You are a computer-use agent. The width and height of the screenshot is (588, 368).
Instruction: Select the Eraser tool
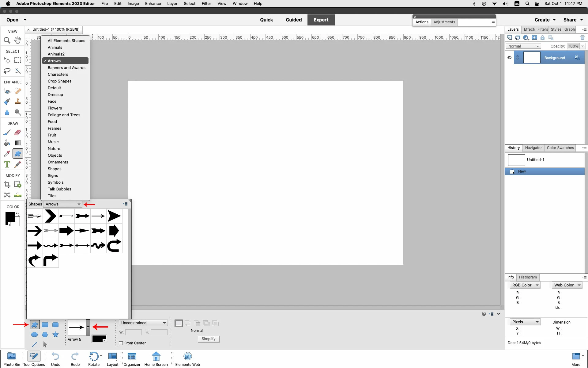coord(18,132)
